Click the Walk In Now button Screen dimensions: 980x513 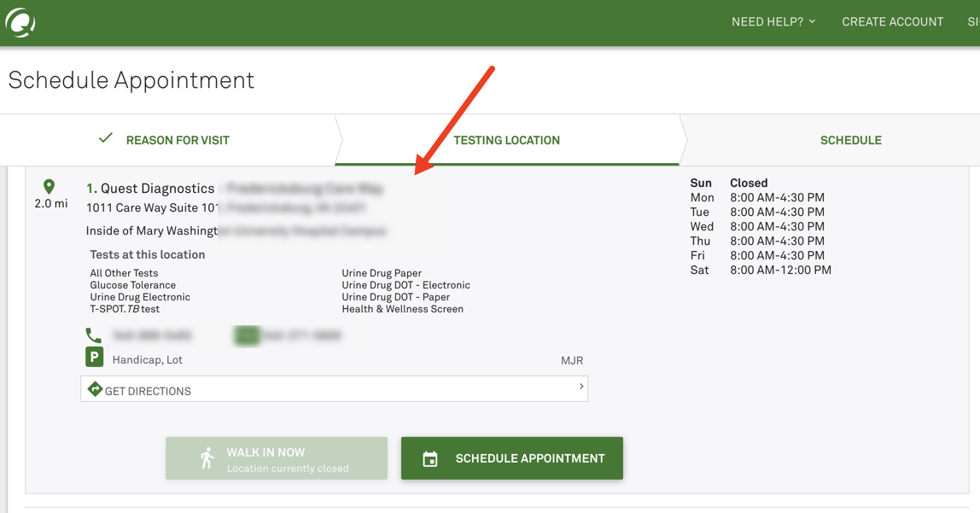277,458
